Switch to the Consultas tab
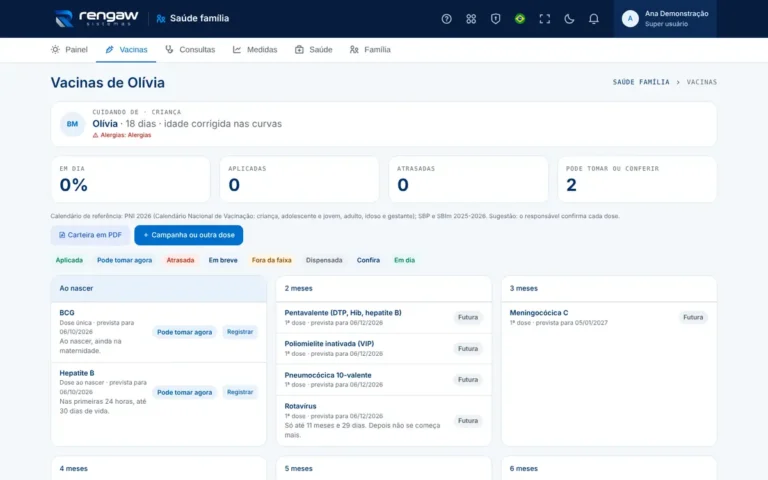 pyautogui.click(x=190, y=49)
